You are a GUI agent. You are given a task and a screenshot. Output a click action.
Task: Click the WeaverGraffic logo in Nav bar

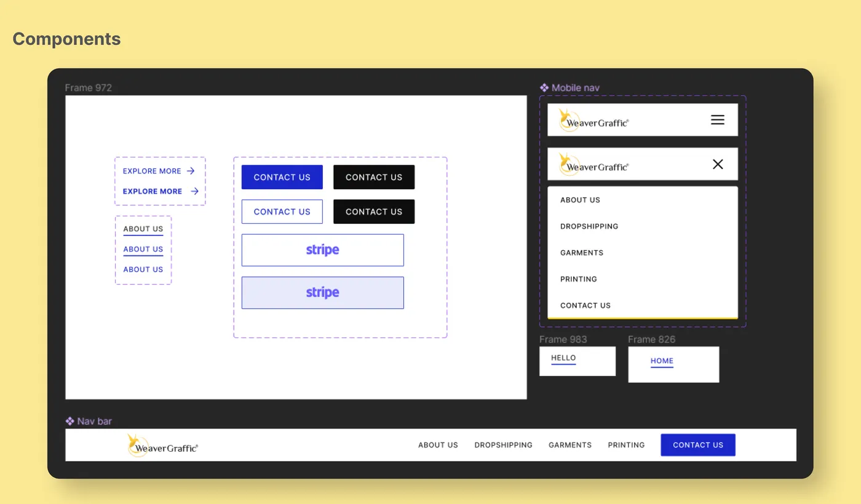point(162,444)
